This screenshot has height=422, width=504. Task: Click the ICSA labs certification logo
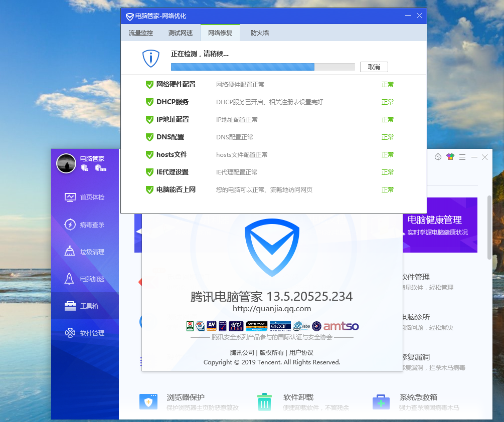click(x=301, y=326)
